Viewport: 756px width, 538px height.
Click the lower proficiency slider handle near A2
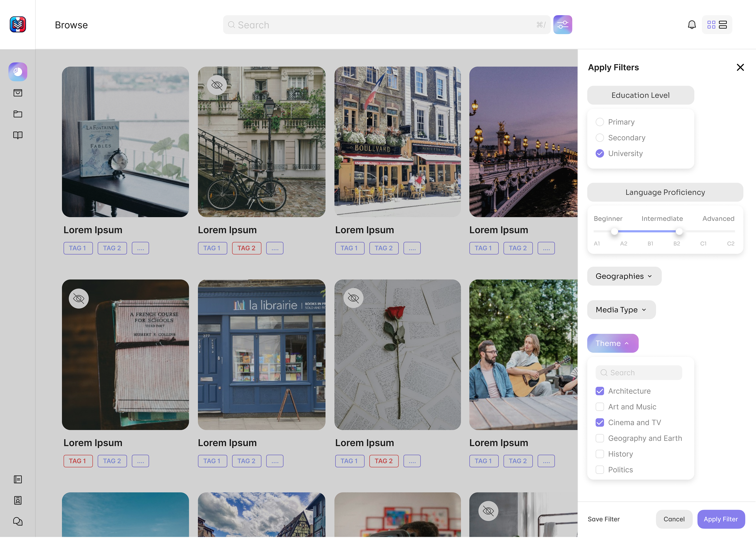(614, 232)
